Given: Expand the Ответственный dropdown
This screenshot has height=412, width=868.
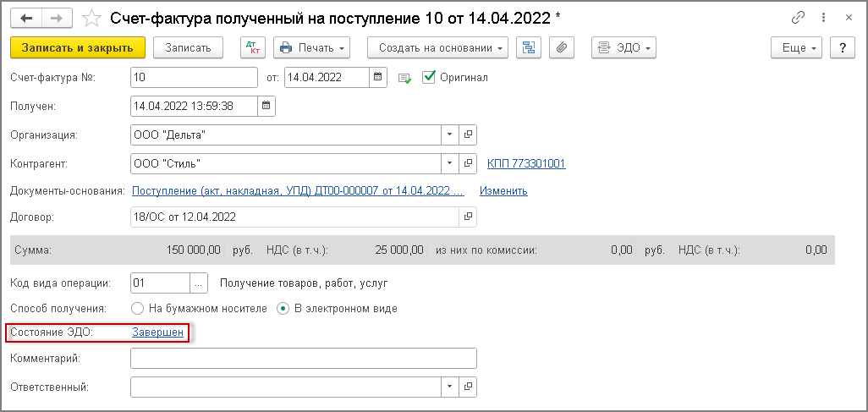Looking at the screenshot, I should (x=449, y=387).
